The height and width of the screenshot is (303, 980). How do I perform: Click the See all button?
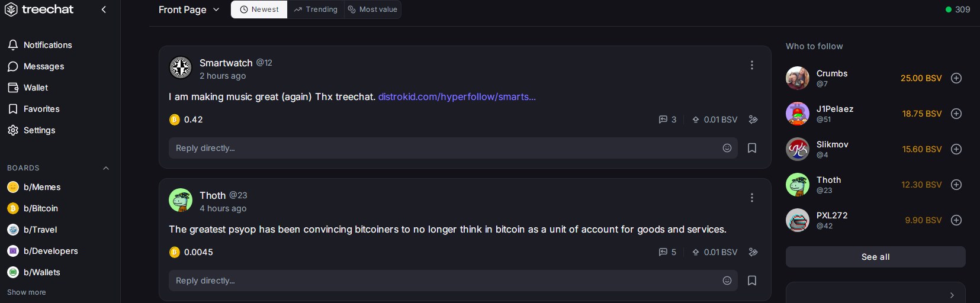coord(875,257)
